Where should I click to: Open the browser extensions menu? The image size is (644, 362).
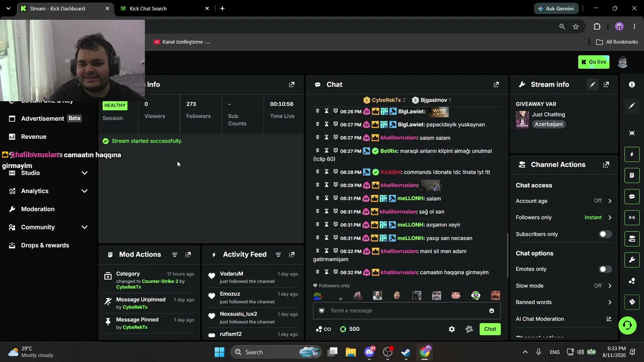(597, 27)
